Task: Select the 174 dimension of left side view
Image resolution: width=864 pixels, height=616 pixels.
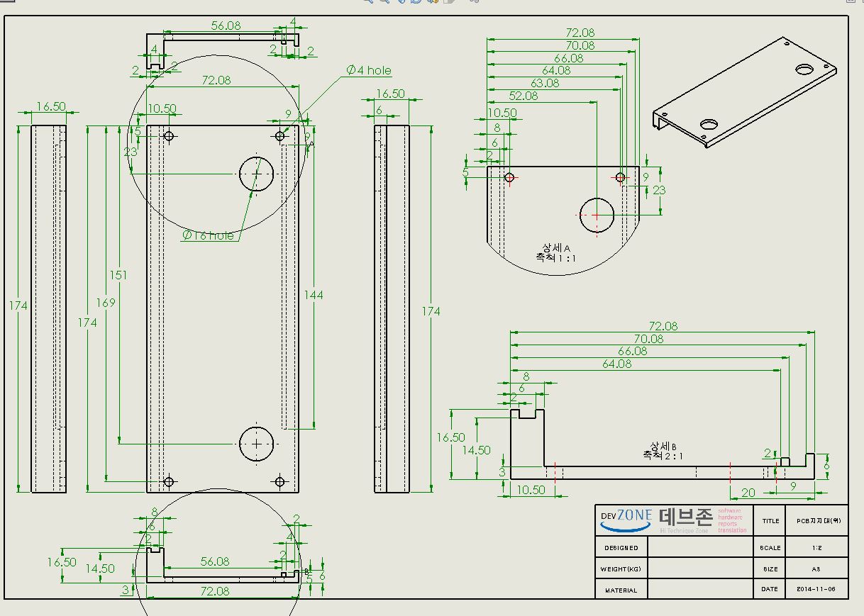Action: click(x=18, y=306)
